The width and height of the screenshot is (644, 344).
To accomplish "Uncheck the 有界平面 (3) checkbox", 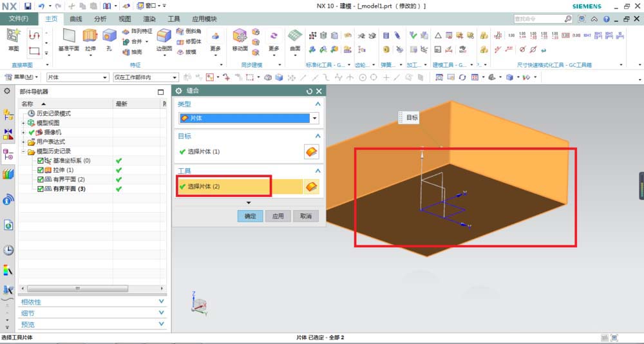I will click(40, 189).
